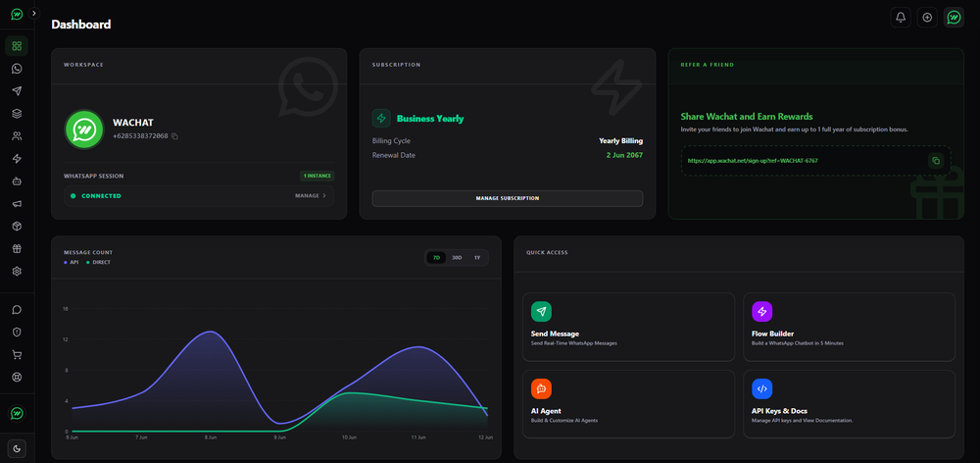
Task: Click the plus circle icon in header
Action: point(927,18)
